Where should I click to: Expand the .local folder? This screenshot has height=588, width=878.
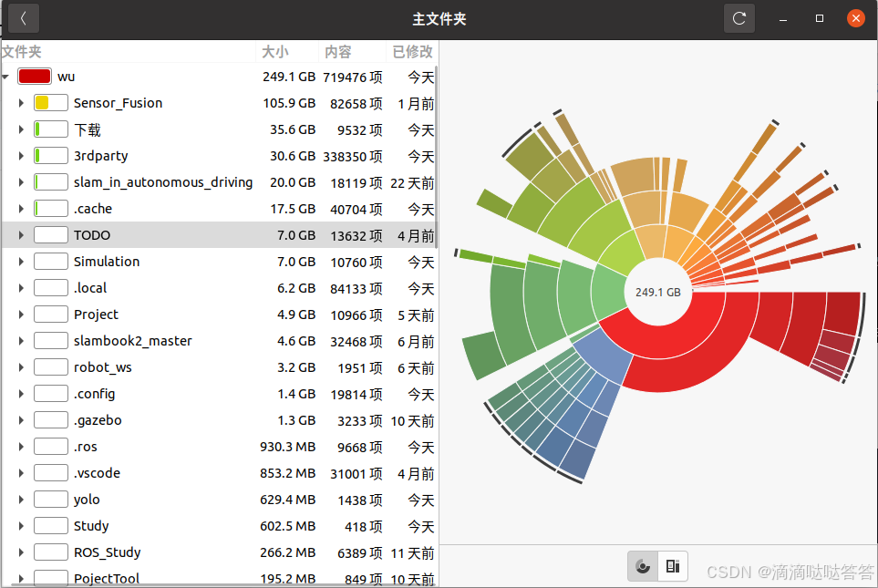21,288
